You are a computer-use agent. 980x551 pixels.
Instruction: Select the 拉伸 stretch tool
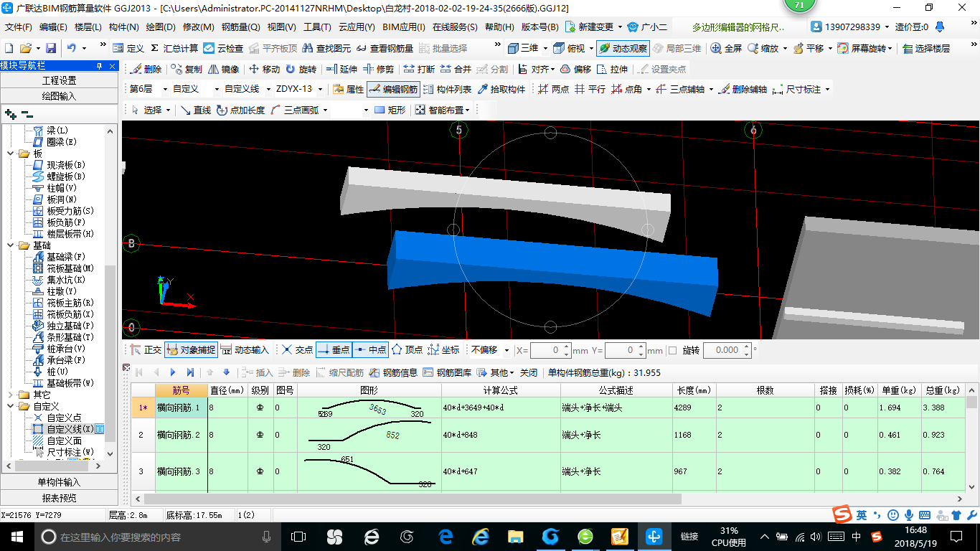tap(612, 70)
